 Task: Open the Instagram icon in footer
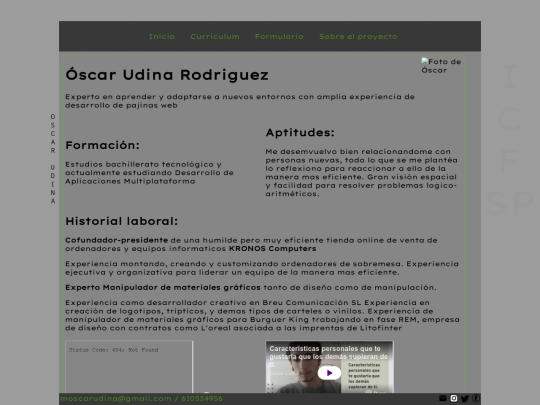click(x=454, y=398)
